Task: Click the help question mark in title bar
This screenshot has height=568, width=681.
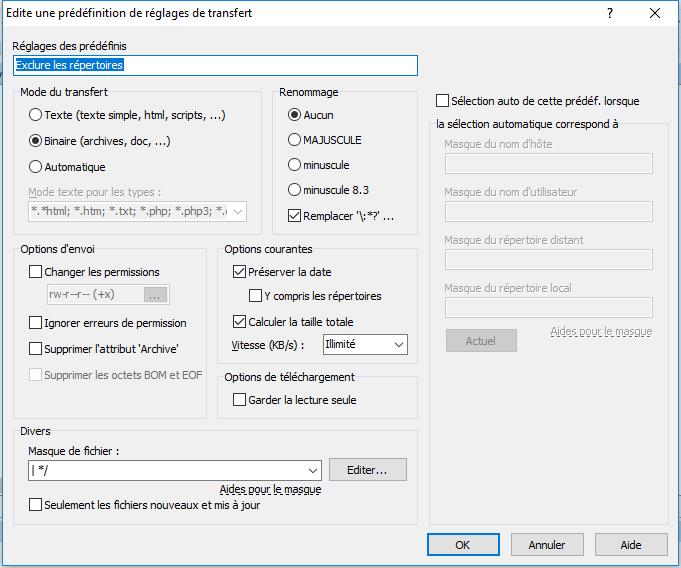Action: click(x=610, y=13)
